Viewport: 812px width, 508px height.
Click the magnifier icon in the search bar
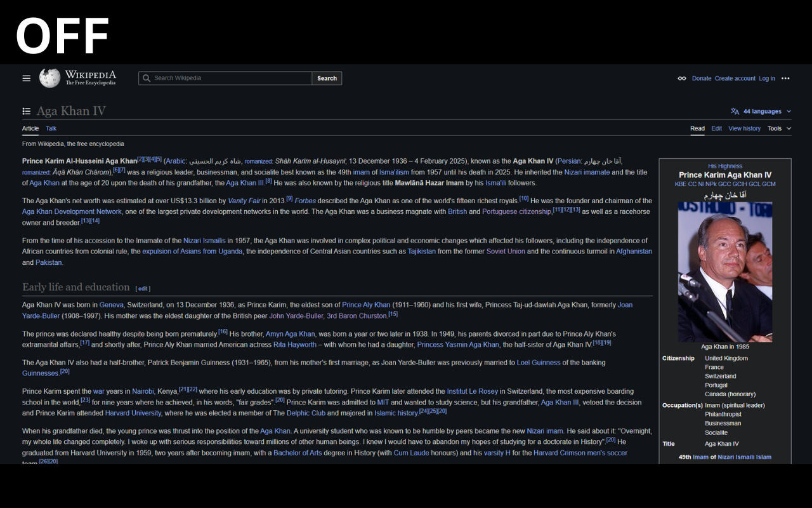point(147,78)
